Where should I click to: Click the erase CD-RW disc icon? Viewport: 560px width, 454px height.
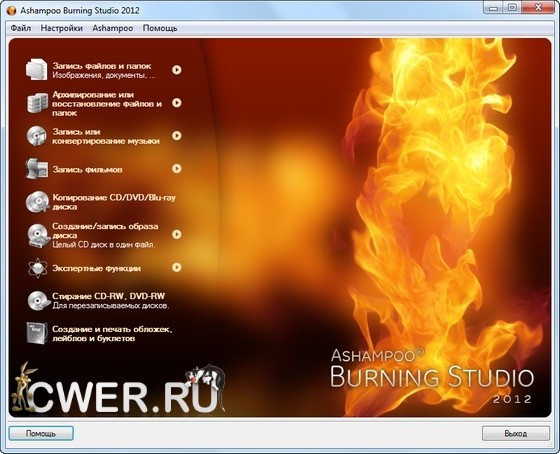38,300
